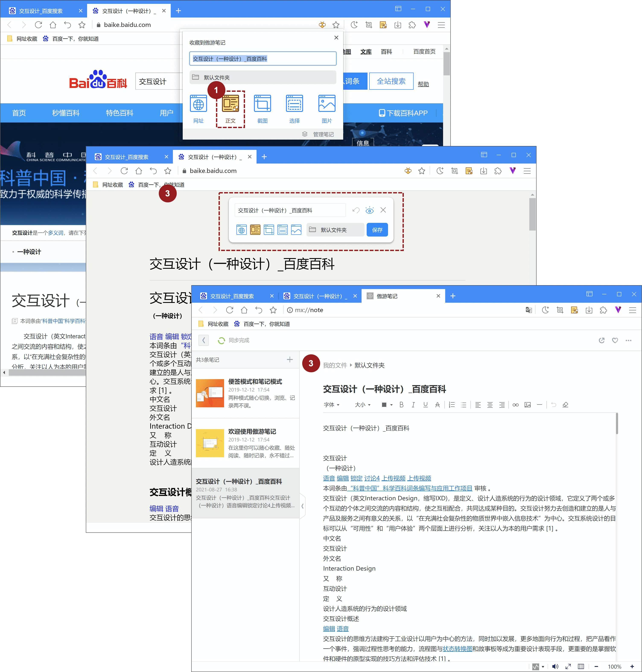This screenshot has width=642, height=672.
Task: Choose the 选择 clip icon in the back window popup
Action: (x=294, y=104)
